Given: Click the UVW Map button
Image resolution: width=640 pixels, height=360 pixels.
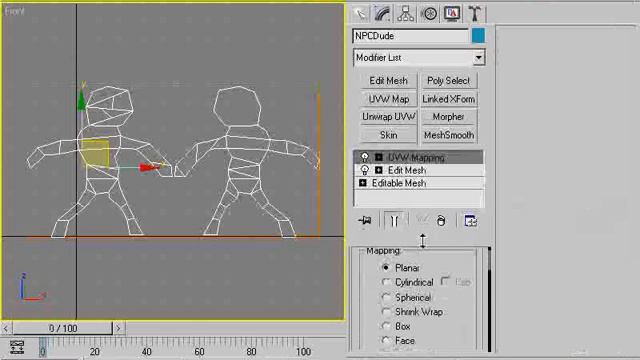Looking at the screenshot, I should (388, 99).
